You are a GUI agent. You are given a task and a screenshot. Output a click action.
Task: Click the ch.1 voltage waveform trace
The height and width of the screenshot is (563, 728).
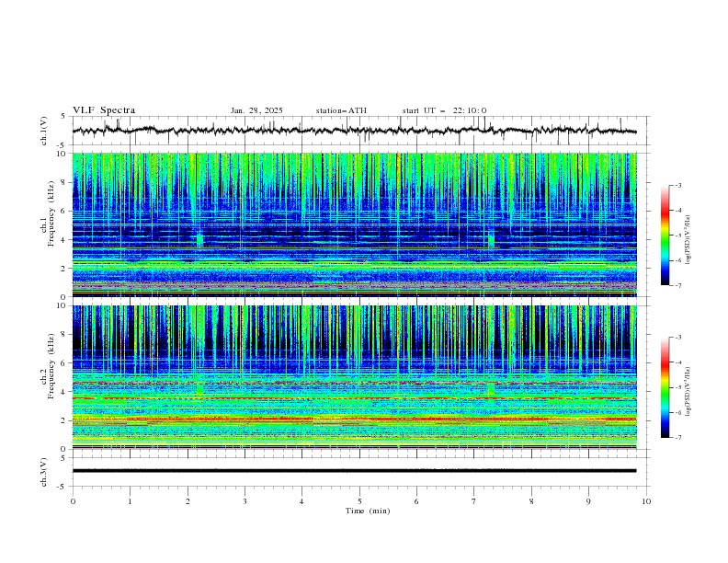pyautogui.click(x=354, y=131)
